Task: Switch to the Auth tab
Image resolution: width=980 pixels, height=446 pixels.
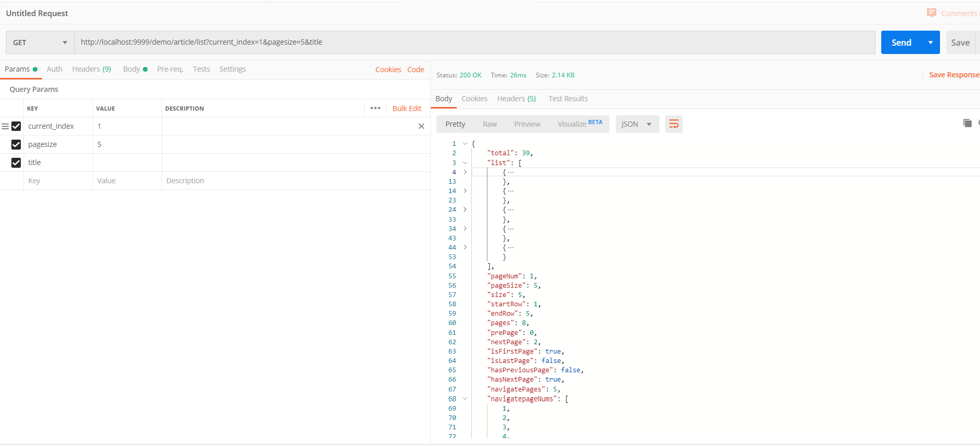Action: [x=55, y=69]
